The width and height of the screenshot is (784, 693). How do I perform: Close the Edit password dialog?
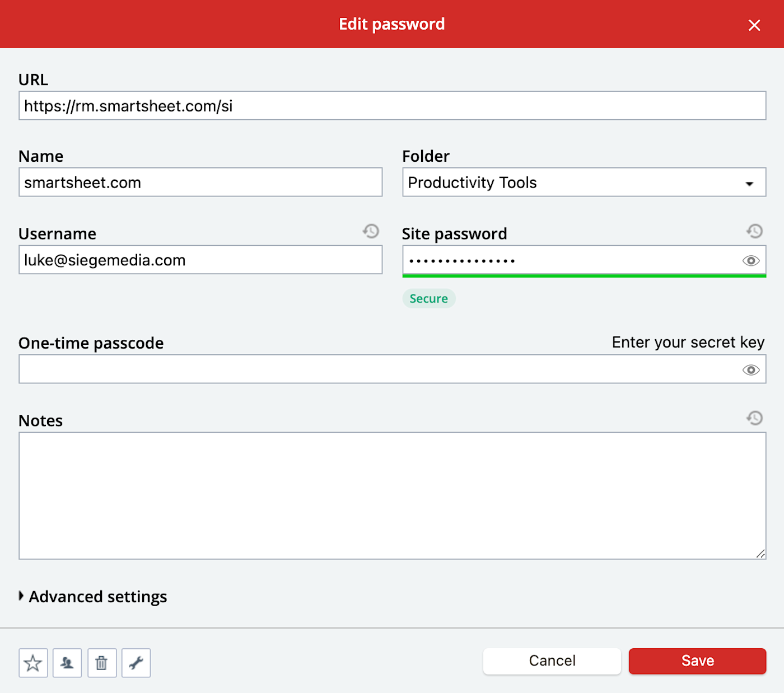click(x=754, y=25)
